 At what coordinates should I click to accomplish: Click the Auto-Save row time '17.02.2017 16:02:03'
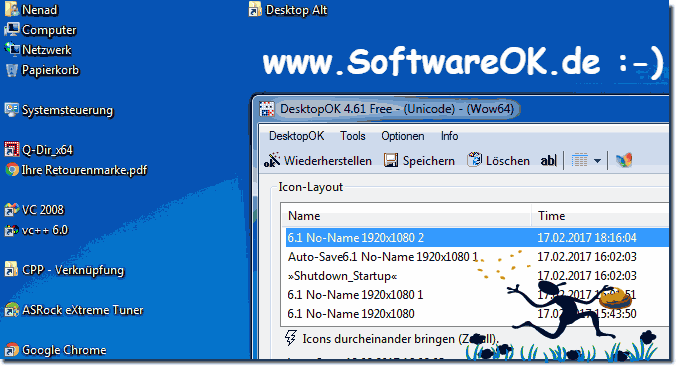pyautogui.click(x=587, y=257)
